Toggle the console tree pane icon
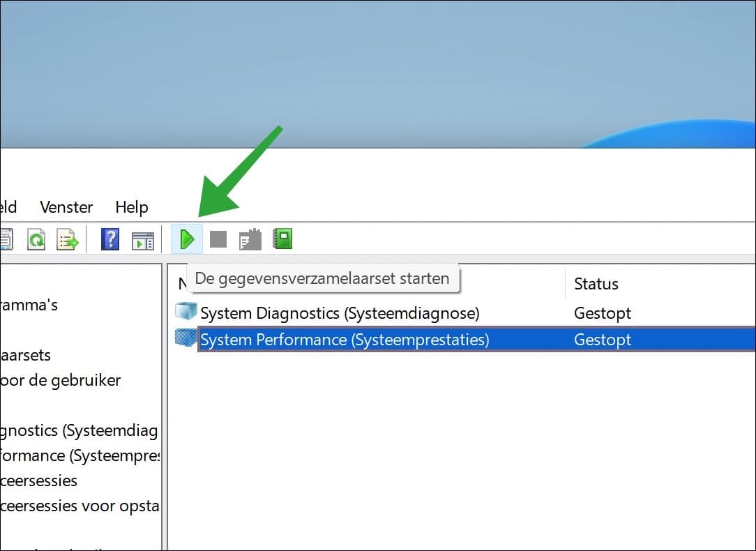The height and width of the screenshot is (551, 756). 143,239
